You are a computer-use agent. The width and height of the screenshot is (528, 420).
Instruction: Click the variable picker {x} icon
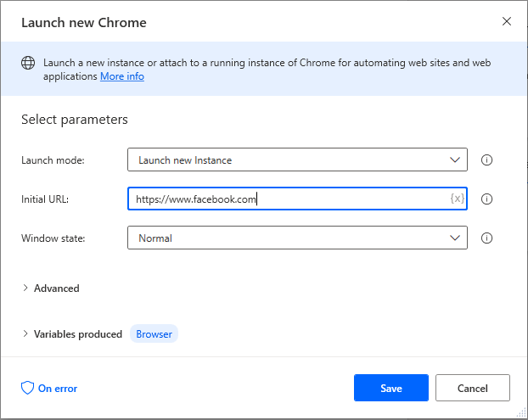(457, 199)
